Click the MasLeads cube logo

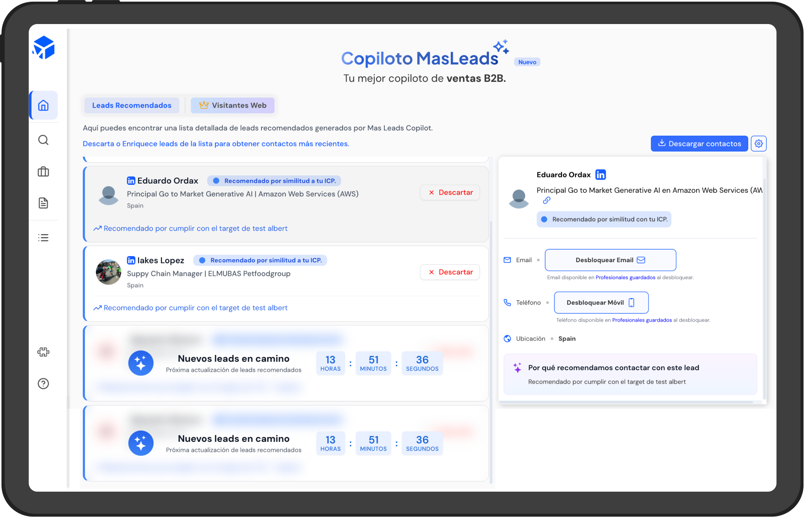point(43,48)
